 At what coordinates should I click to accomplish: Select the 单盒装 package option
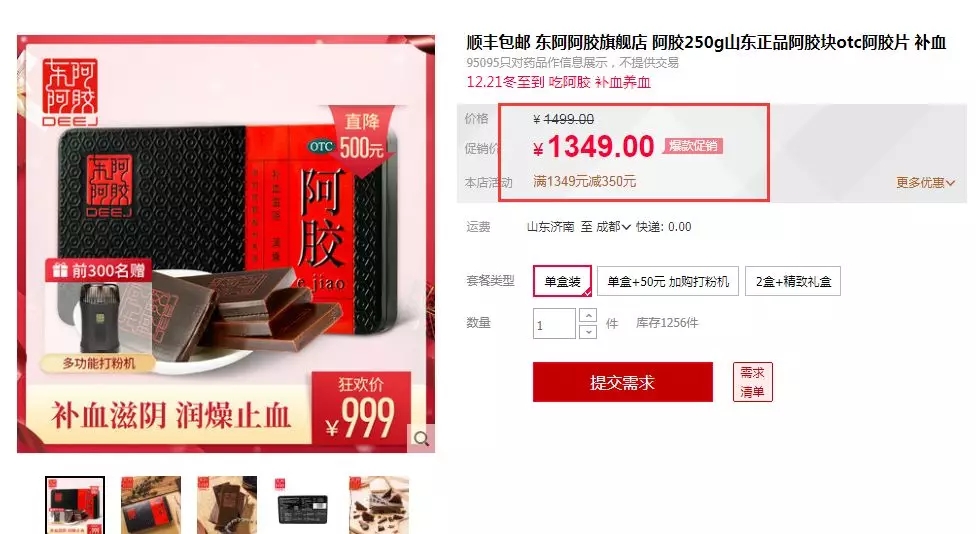pos(563,281)
